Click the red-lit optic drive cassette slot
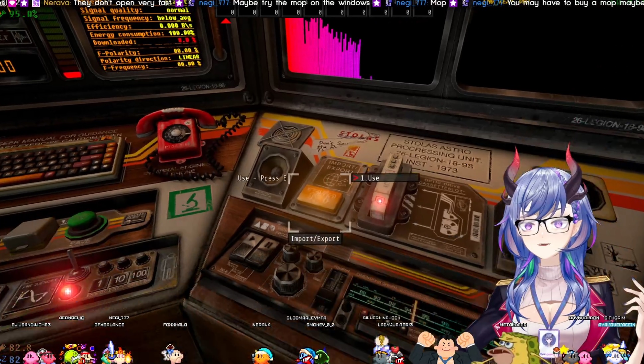The height and width of the screenshot is (364, 644). [379, 201]
